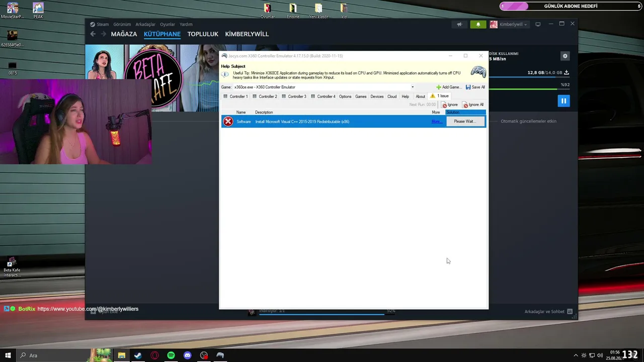
Task: Open the PEAK desktop shortcut
Action: 38,11
